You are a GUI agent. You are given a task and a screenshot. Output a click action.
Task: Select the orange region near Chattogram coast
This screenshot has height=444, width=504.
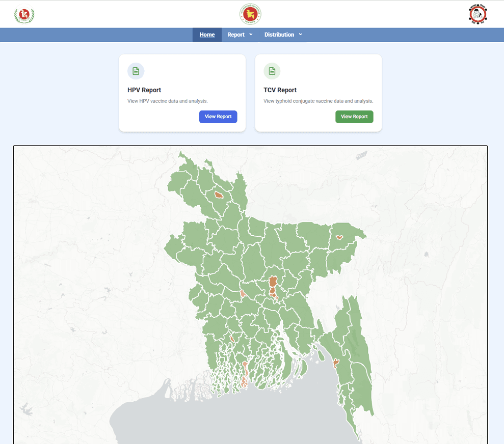(335, 363)
